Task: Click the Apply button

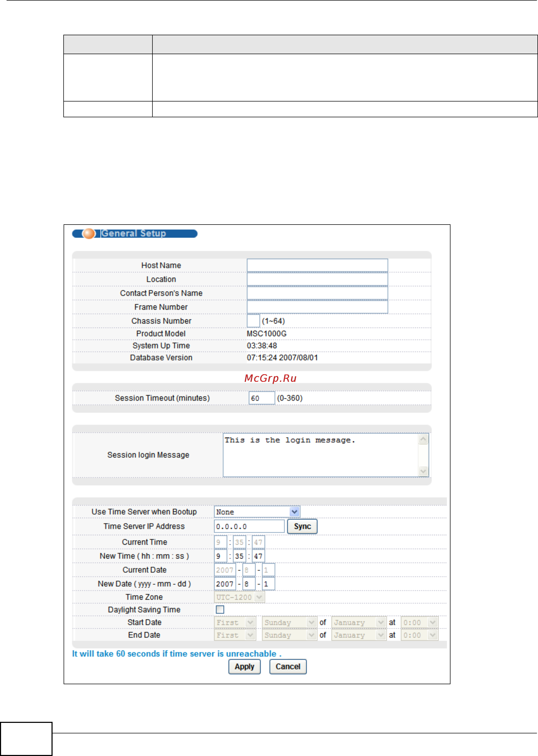Action: pos(244,667)
